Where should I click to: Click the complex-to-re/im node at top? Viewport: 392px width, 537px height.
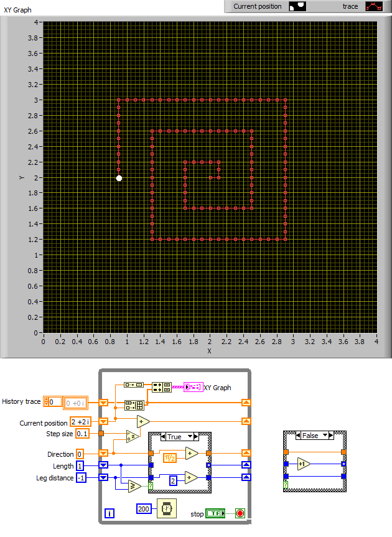point(134,385)
